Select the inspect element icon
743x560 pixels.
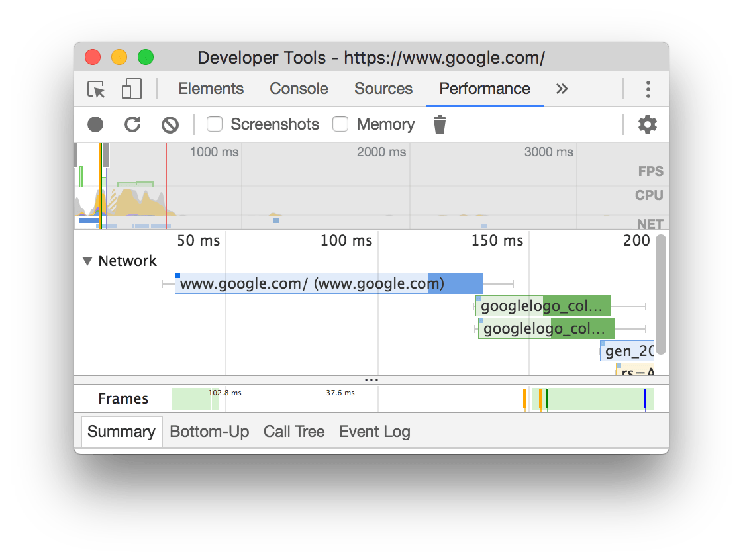tap(95, 89)
